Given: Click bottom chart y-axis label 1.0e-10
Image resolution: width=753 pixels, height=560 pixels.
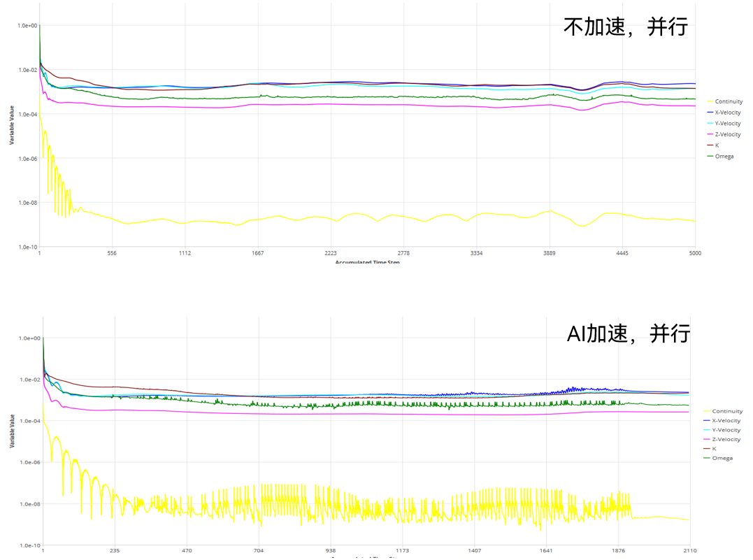Looking at the screenshot, I should pyautogui.click(x=30, y=545).
